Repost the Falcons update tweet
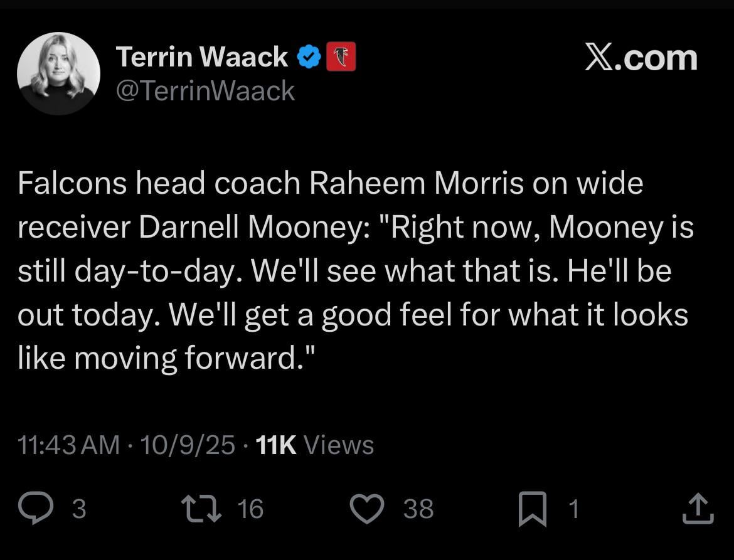734x560 pixels. pyautogui.click(x=202, y=509)
